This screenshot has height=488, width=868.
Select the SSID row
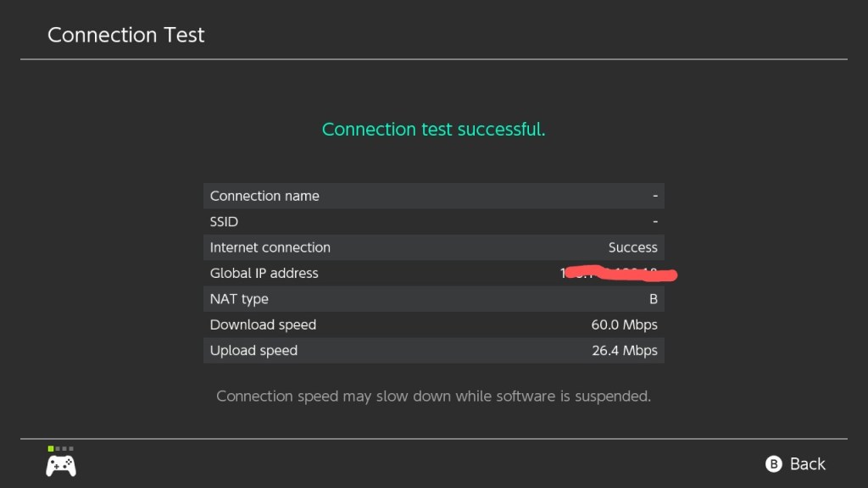click(433, 222)
